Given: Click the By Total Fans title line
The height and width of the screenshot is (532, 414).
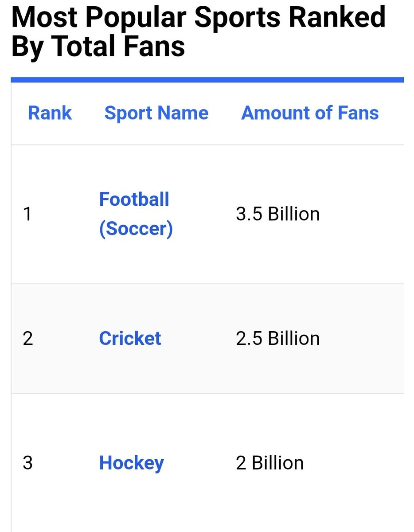Looking at the screenshot, I should click(98, 46).
